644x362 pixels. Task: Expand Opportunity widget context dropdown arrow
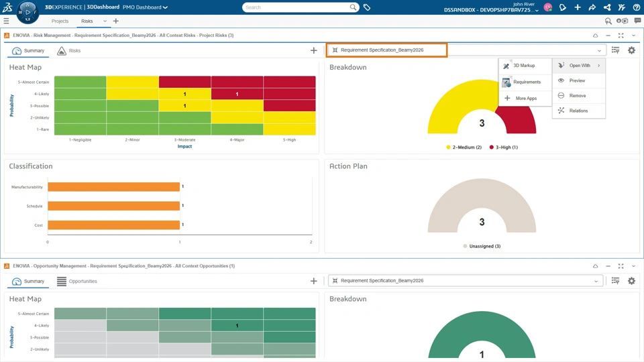pyautogui.click(x=596, y=281)
